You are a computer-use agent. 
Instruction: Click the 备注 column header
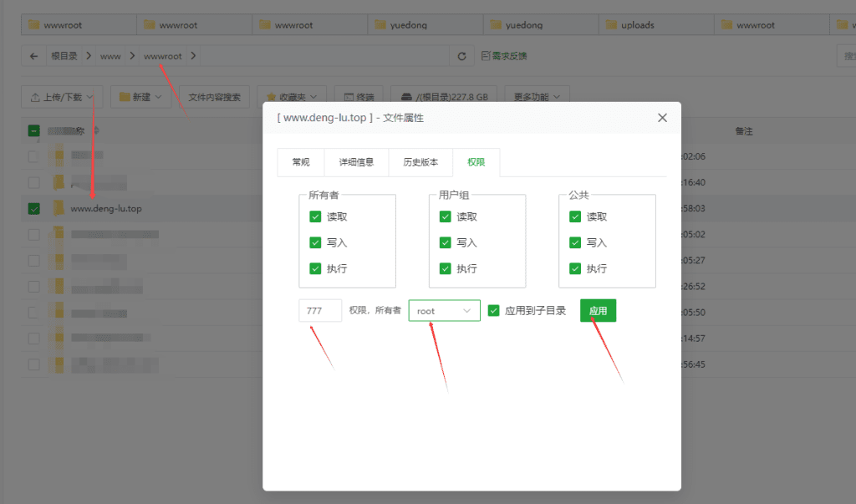click(x=743, y=131)
